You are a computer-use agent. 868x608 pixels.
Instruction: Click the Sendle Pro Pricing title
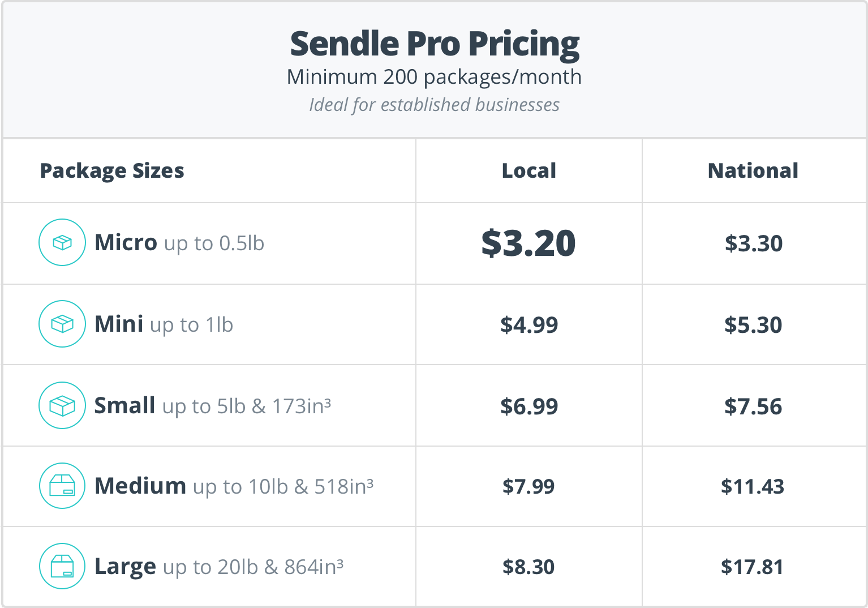pyautogui.click(x=435, y=44)
